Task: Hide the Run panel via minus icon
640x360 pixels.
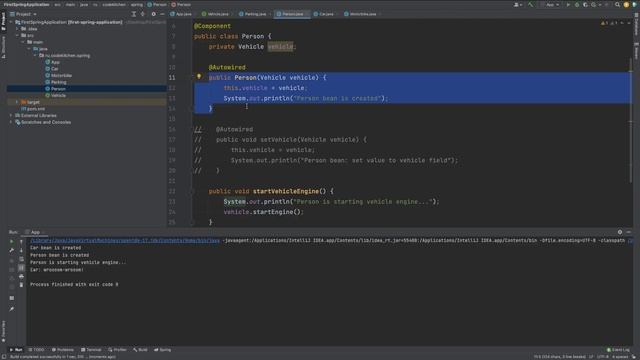Action: pyautogui.click(x=629, y=232)
